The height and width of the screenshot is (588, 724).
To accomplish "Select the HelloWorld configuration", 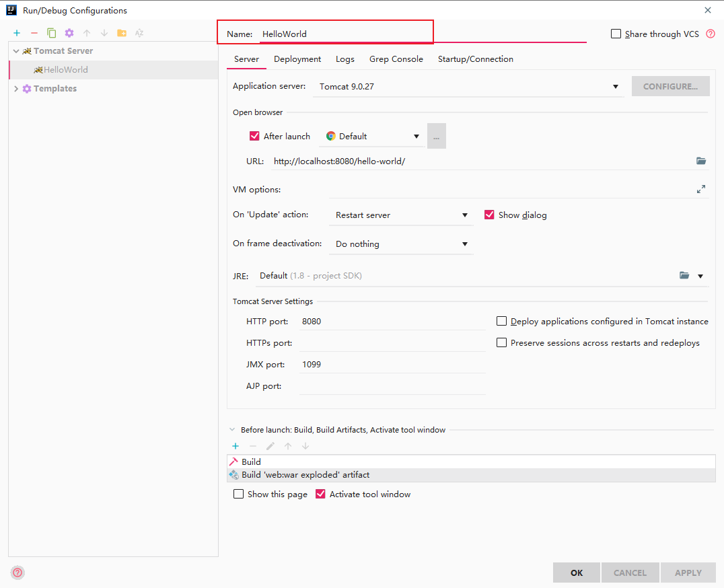I will [114, 70].
